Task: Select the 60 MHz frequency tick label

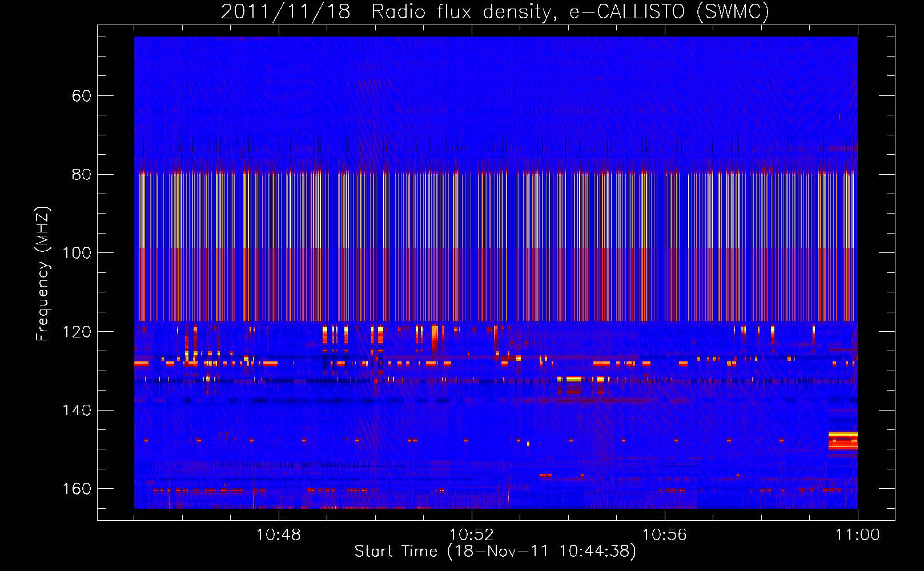Action: click(82, 96)
